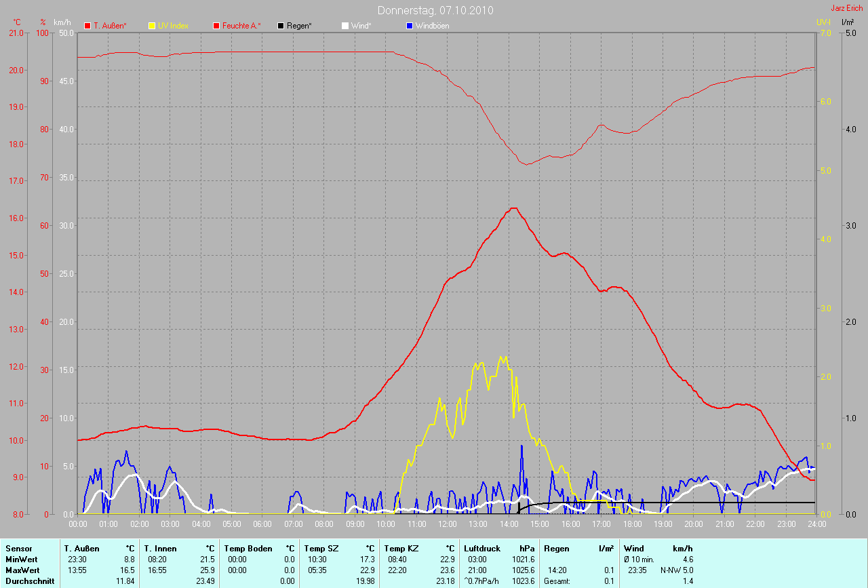This screenshot has height=588, width=868.
Task: Click the blue Windböen legend square
Action: pyautogui.click(x=409, y=26)
